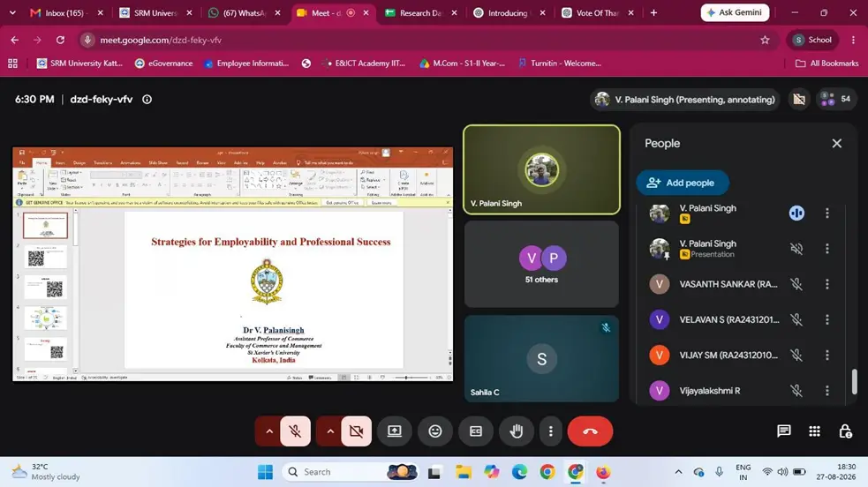Leave the call with red button
This screenshot has width=868, height=487.
click(x=590, y=431)
